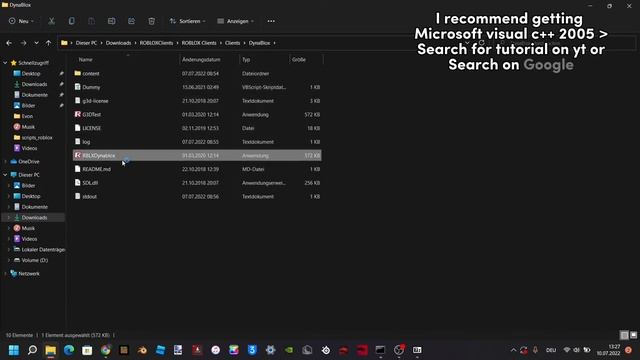Switch to the large icons view in the status bar
This screenshot has width=640, height=360.
(x=633, y=335)
